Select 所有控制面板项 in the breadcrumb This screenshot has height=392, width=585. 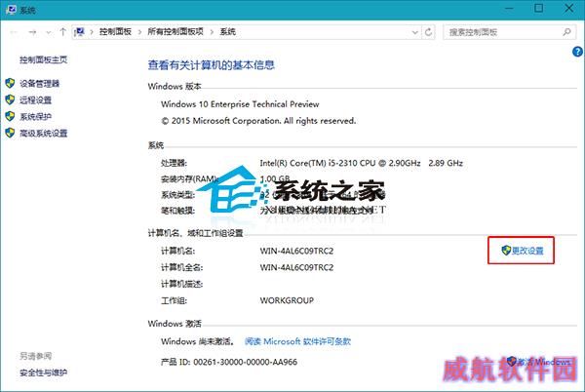pos(175,32)
